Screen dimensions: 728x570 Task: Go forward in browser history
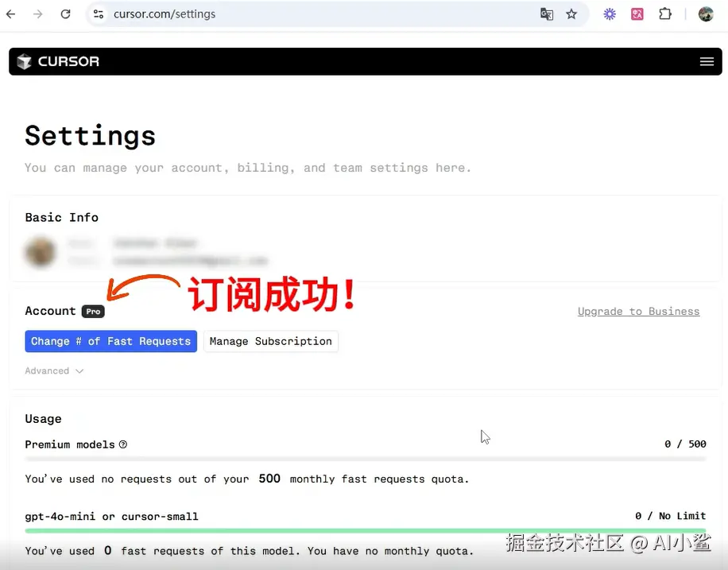coord(37,14)
